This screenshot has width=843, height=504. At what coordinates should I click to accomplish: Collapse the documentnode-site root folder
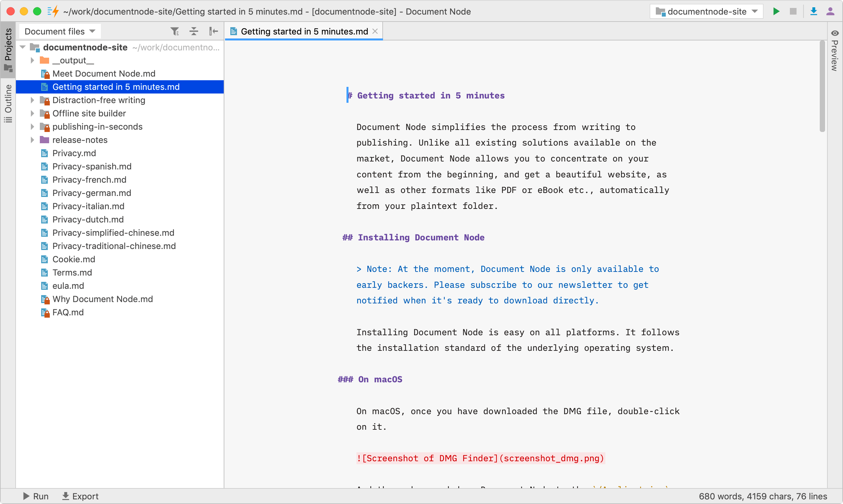(23, 47)
